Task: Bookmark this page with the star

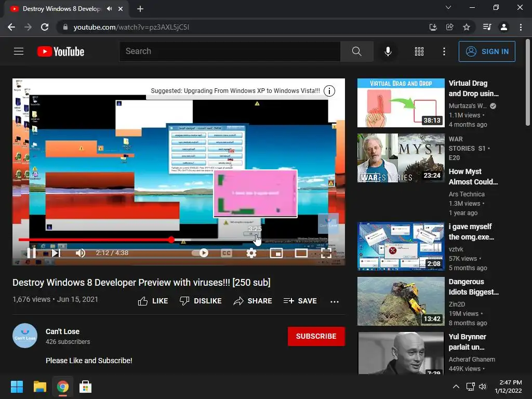Action: pos(467,27)
